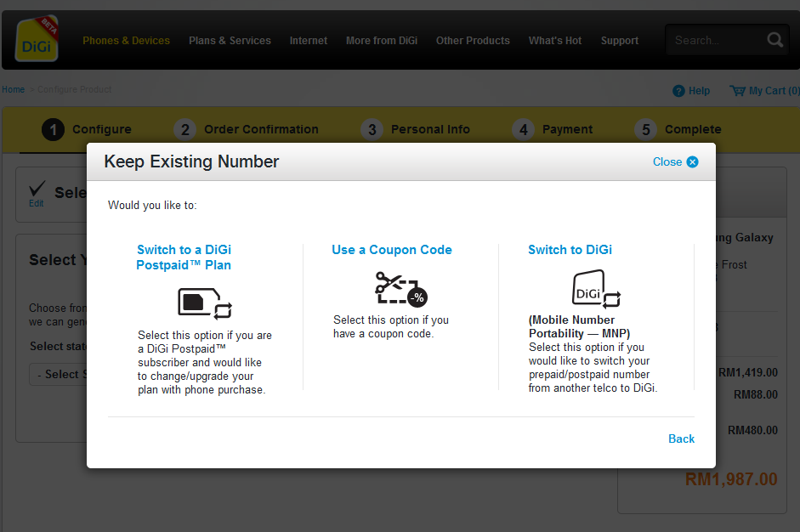Viewport: 800px width, 532px height.
Task: Click the search magnifier icon
Action: 774,40
